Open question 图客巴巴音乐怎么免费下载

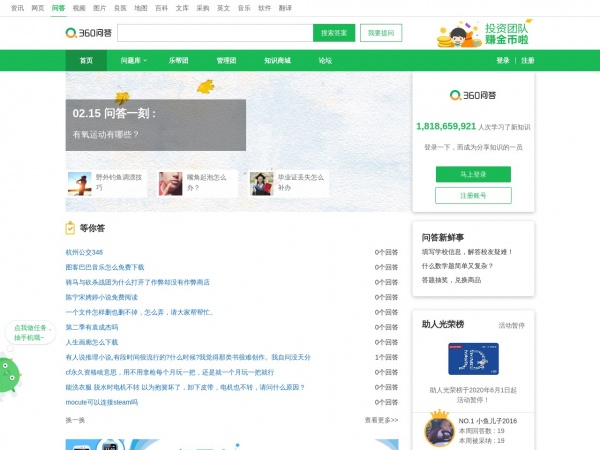[x=105, y=267]
